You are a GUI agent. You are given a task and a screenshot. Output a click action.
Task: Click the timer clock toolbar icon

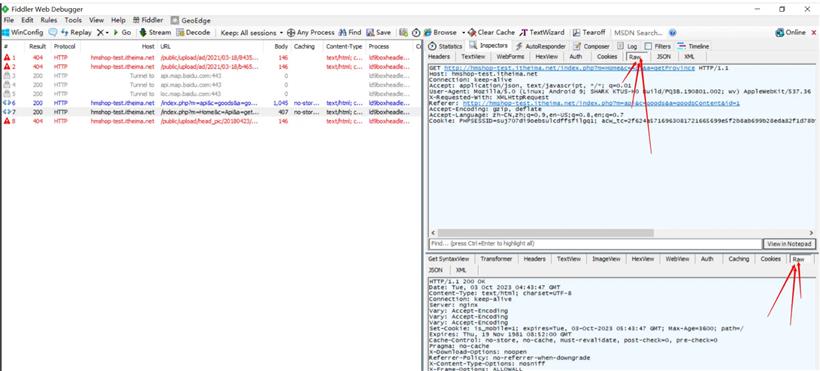tap(416, 32)
